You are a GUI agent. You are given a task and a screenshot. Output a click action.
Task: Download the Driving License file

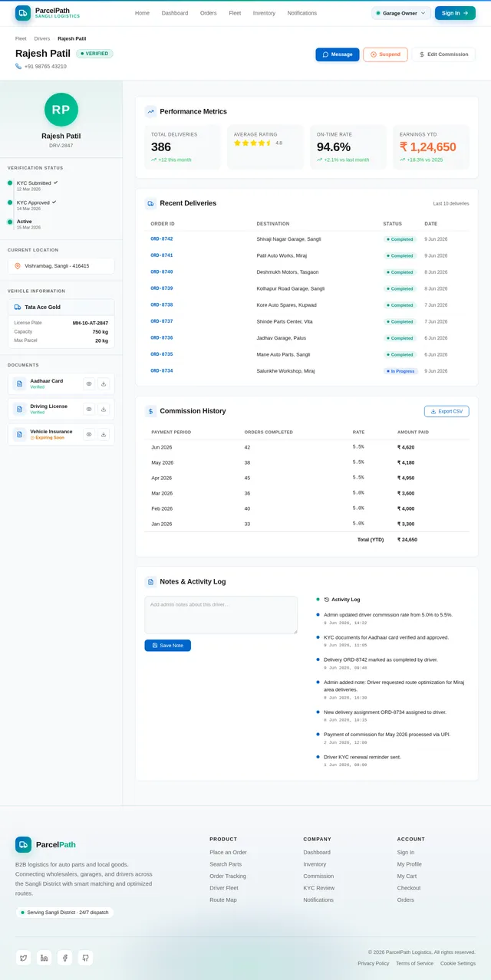pyautogui.click(x=104, y=409)
